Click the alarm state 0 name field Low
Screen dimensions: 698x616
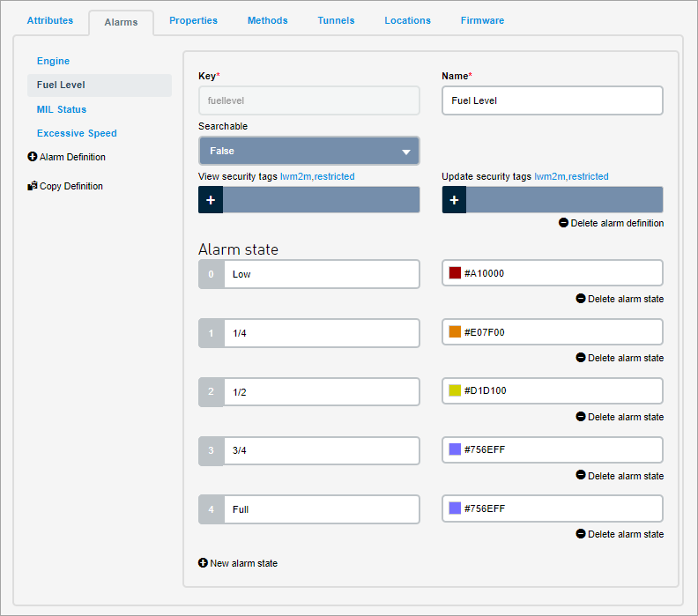(x=322, y=274)
